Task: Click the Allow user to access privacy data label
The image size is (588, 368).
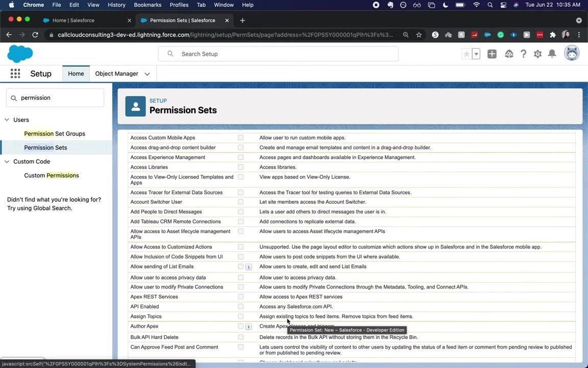Action: click(168, 278)
